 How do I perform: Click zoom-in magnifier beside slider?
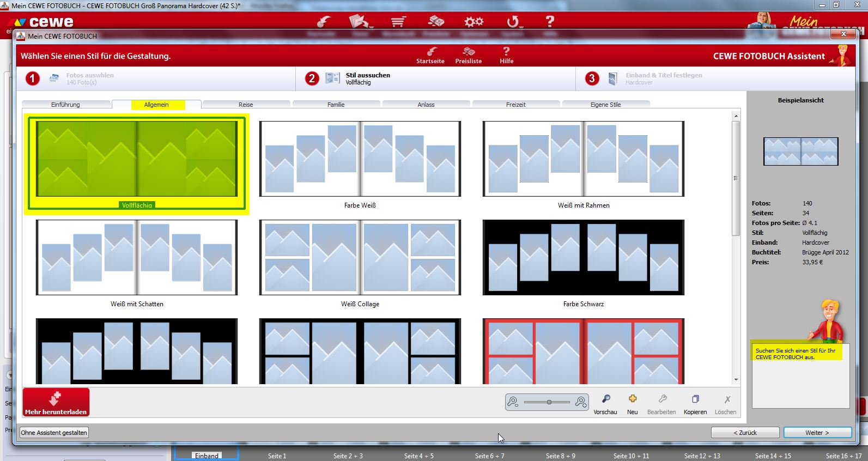pyautogui.click(x=581, y=402)
